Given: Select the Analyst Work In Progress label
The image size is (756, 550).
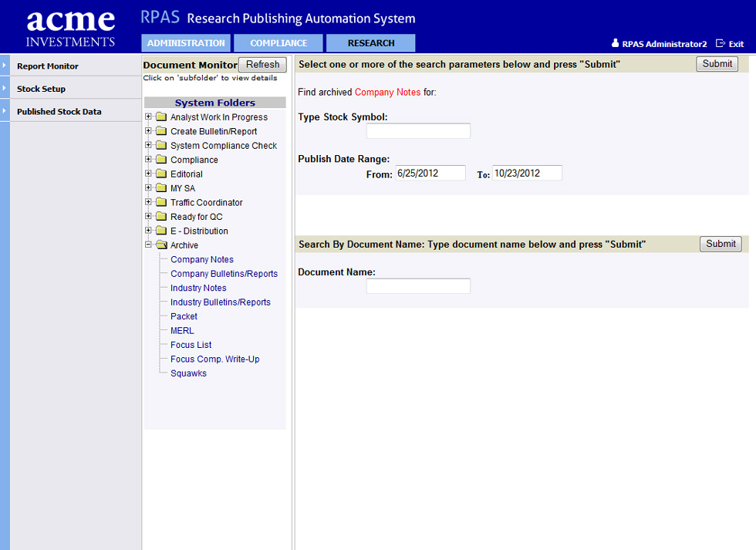Looking at the screenshot, I should coord(219,117).
